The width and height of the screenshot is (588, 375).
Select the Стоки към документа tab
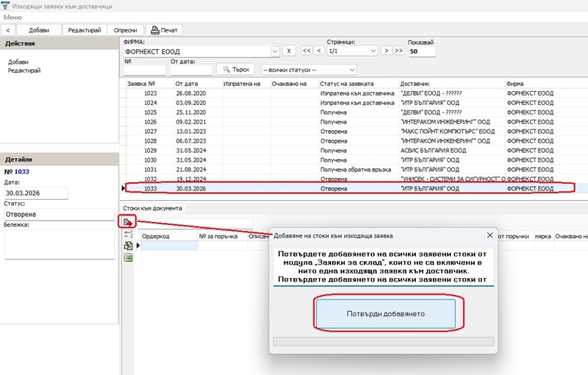click(152, 208)
